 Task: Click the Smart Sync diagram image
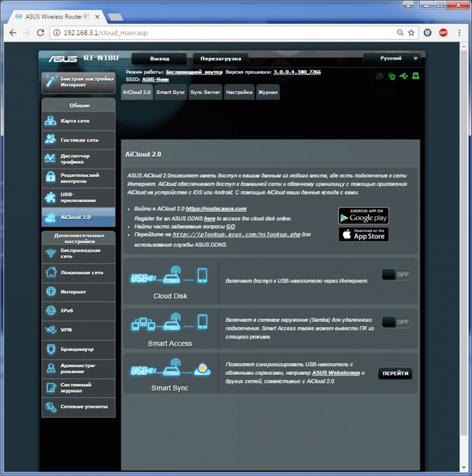click(171, 368)
